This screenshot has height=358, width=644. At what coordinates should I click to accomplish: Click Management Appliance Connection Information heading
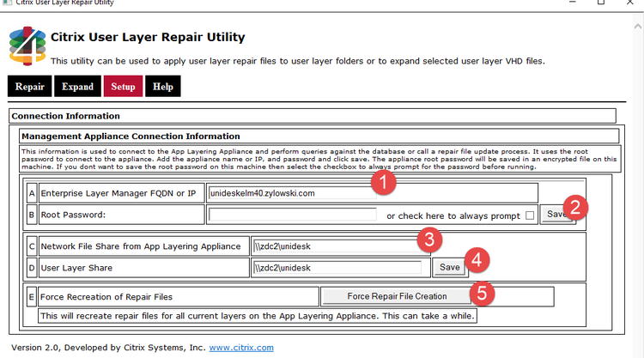coord(131,136)
